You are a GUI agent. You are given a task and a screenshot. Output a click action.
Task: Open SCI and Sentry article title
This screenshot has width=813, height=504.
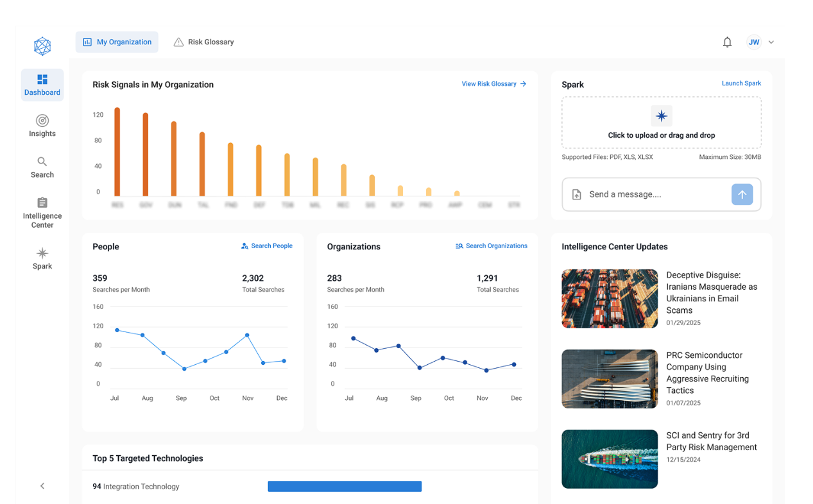pos(712,441)
